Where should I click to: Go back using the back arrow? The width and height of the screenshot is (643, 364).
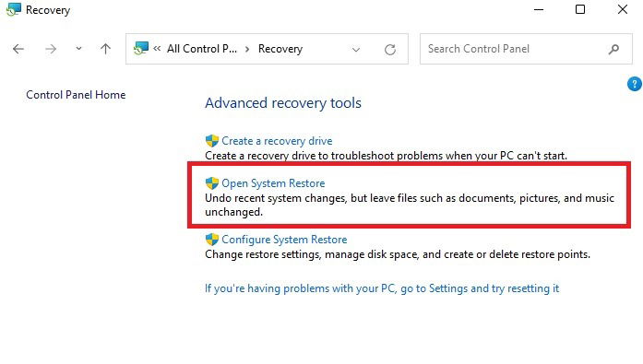[x=18, y=49]
